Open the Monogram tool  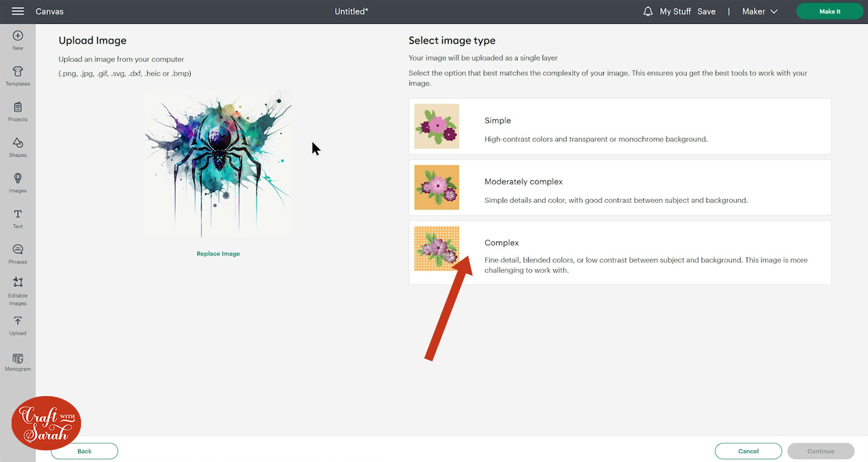(18, 362)
